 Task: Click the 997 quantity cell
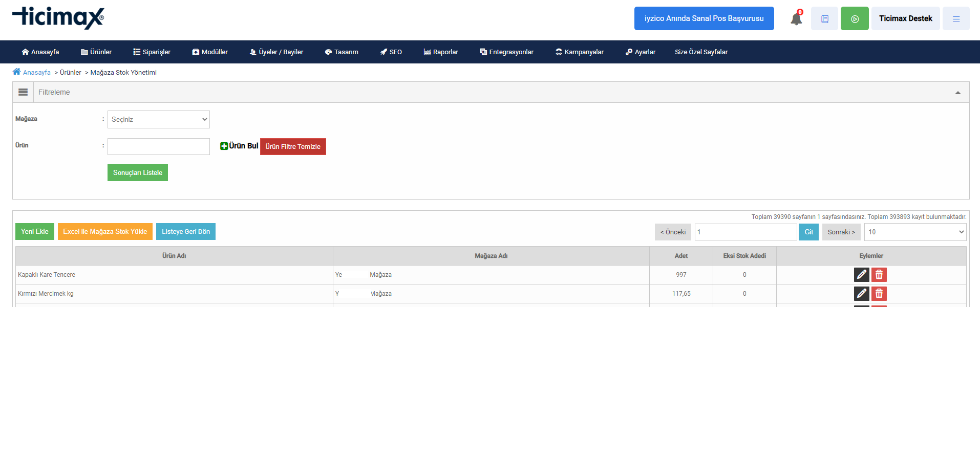(681, 275)
